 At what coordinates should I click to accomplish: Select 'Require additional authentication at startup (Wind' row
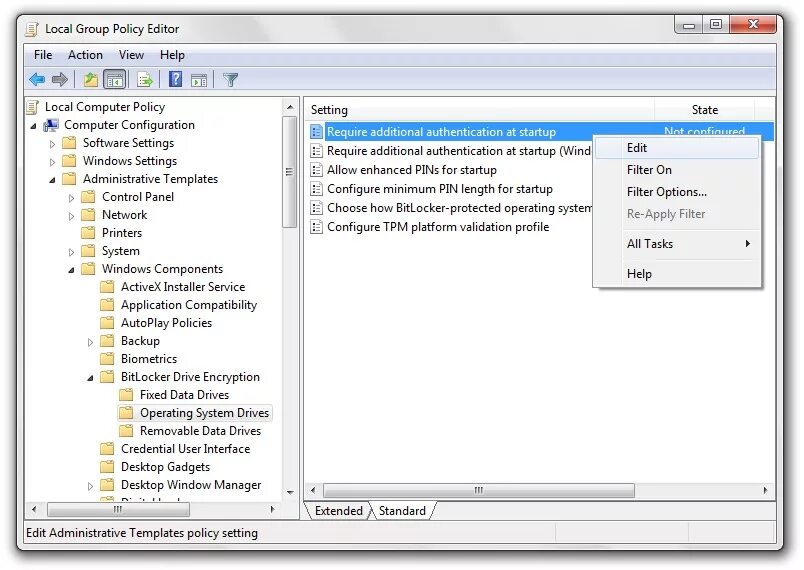coord(450,151)
